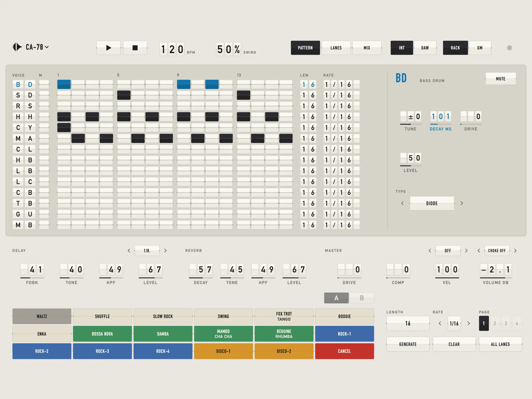The image size is (532, 399).
Task: Select the DAW sync mode
Action: coord(425,48)
